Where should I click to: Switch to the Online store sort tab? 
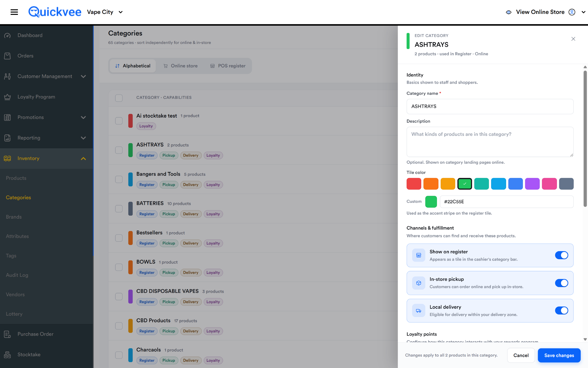(180, 66)
